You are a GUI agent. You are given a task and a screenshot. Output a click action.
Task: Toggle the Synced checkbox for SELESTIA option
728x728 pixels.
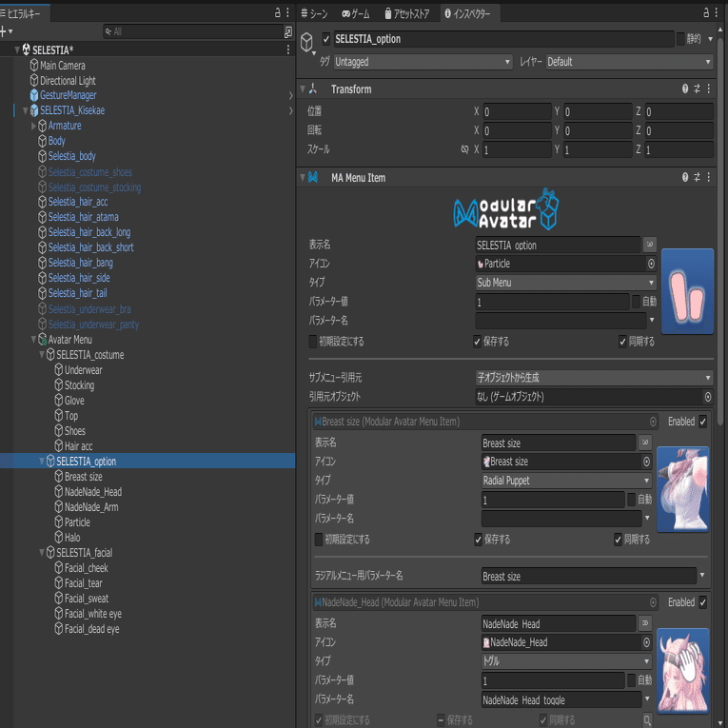(x=622, y=342)
